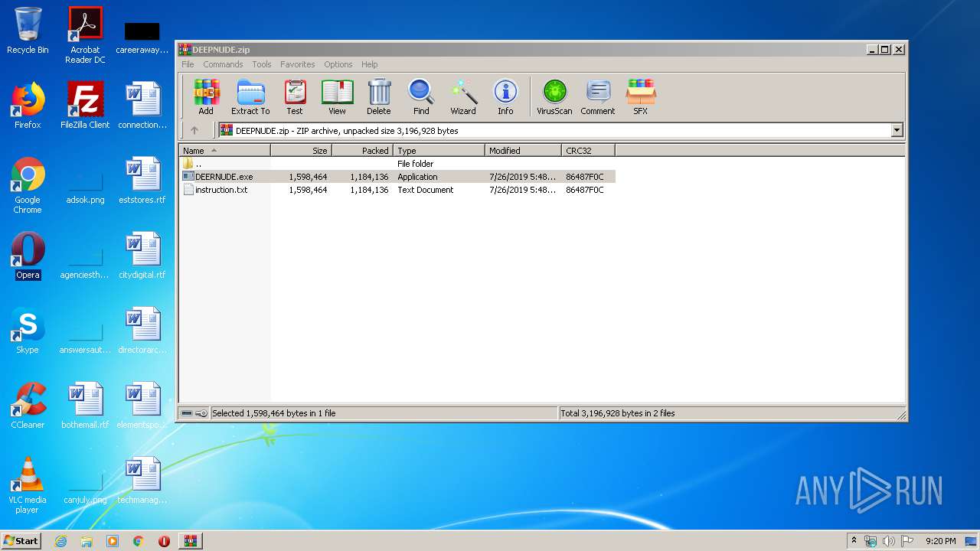Image resolution: width=980 pixels, height=551 pixels.
Task: Open the Options menu
Action: (x=338, y=64)
